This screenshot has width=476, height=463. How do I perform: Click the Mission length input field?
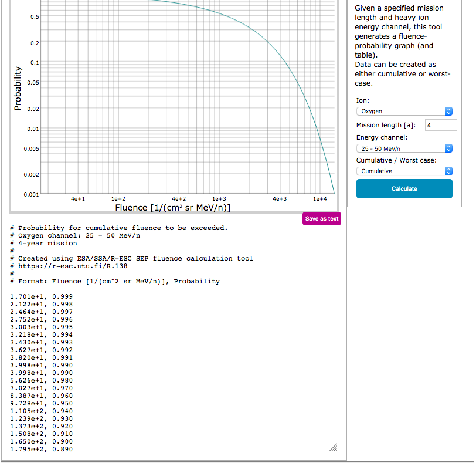pyautogui.click(x=440, y=125)
